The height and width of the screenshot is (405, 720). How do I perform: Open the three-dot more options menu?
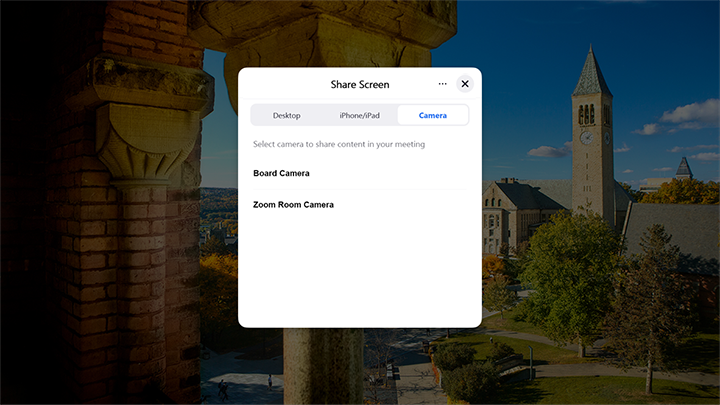pyautogui.click(x=442, y=84)
